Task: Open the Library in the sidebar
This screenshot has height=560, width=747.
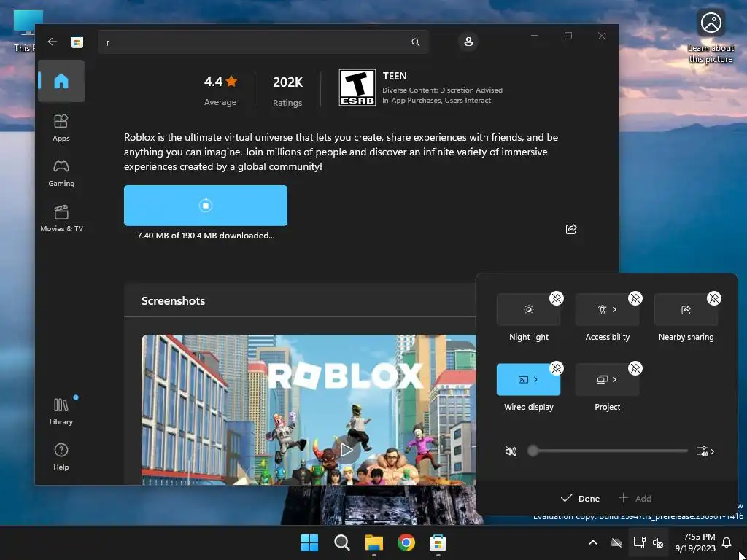Action: coord(61,412)
